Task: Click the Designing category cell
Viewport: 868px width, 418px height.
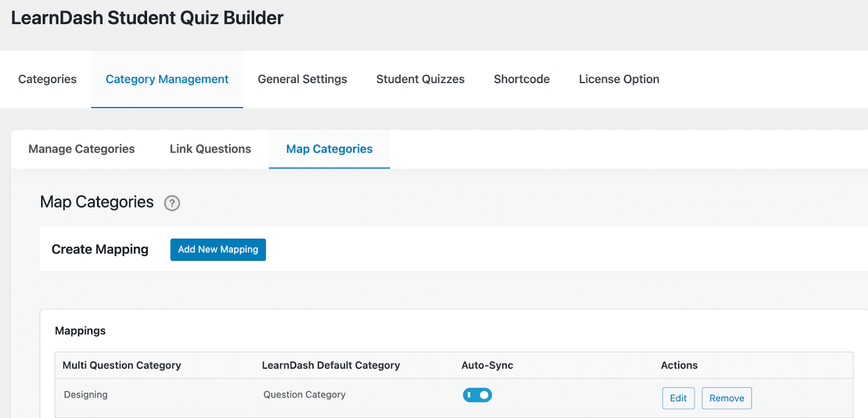Action: (x=86, y=395)
